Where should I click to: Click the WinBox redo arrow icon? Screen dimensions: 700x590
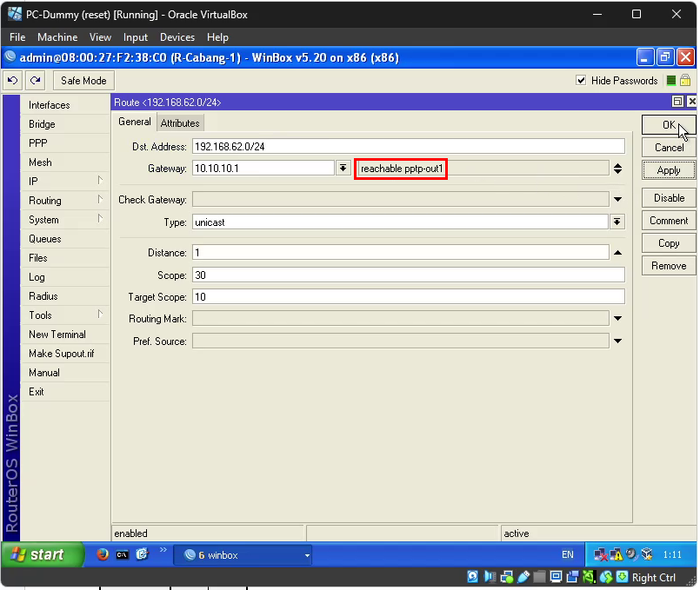pos(36,81)
